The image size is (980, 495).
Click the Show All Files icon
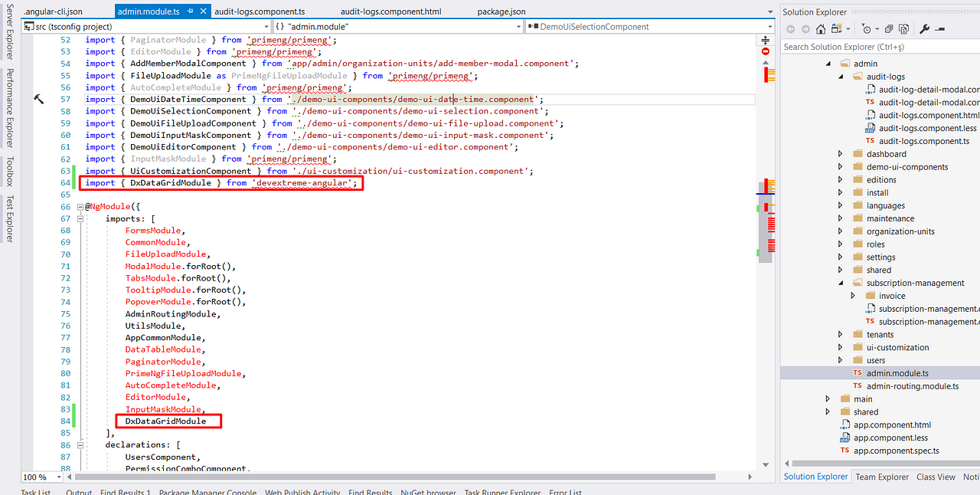[x=904, y=29]
